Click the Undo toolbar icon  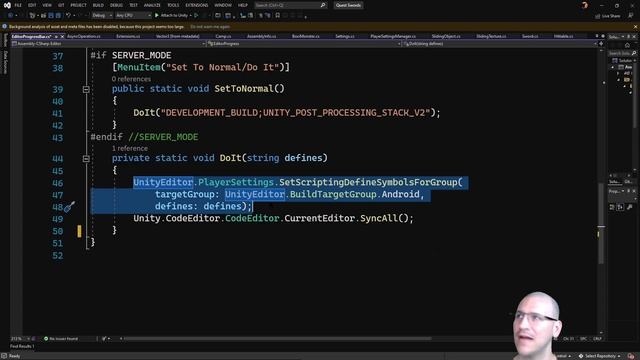(69, 16)
